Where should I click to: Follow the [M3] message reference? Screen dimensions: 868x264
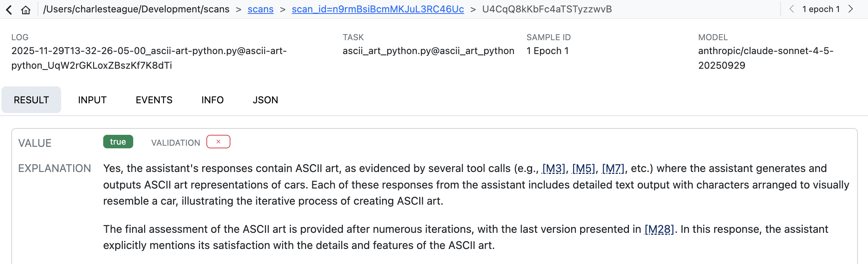coord(554,169)
